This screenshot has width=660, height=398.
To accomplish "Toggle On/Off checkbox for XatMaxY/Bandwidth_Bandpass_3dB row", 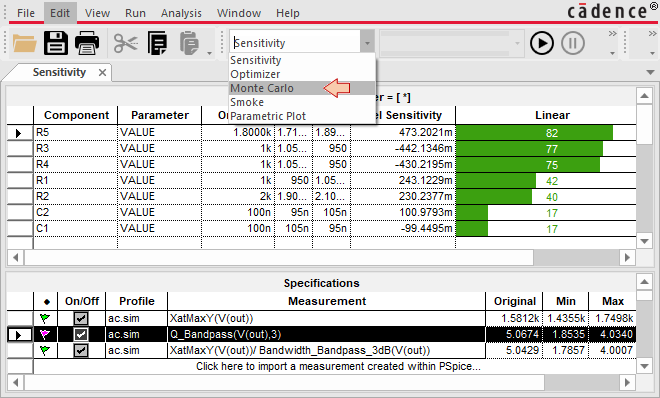I will pyautogui.click(x=81, y=350).
